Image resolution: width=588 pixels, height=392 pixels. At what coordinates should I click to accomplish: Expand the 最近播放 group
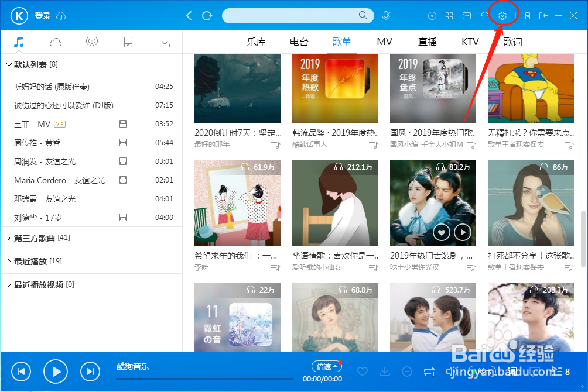pyautogui.click(x=9, y=261)
